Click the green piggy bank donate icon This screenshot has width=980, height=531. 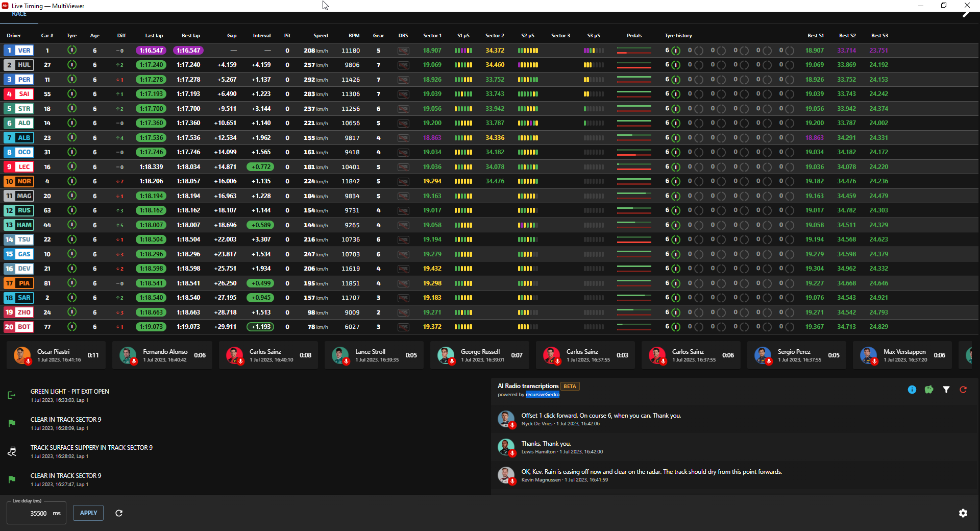pyautogui.click(x=928, y=390)
